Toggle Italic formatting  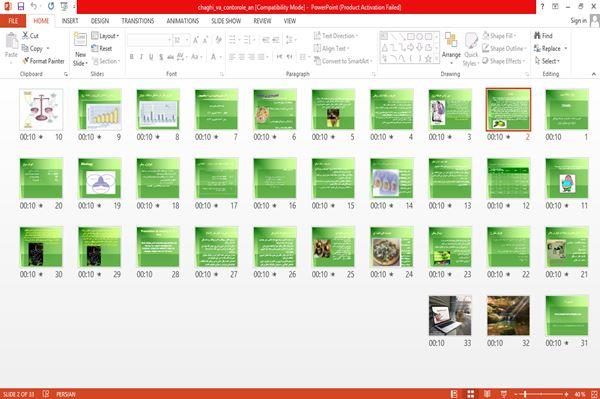(x=141, y=57)
